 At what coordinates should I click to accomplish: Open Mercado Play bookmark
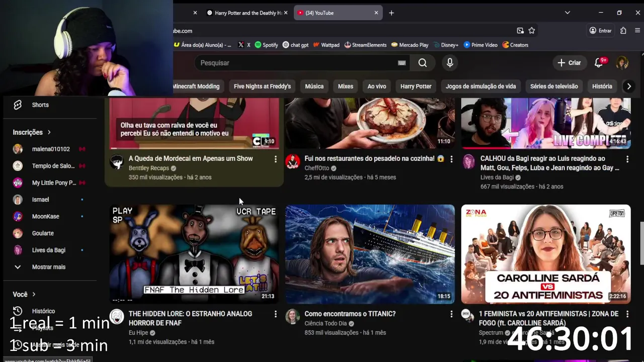pos(410,45)
